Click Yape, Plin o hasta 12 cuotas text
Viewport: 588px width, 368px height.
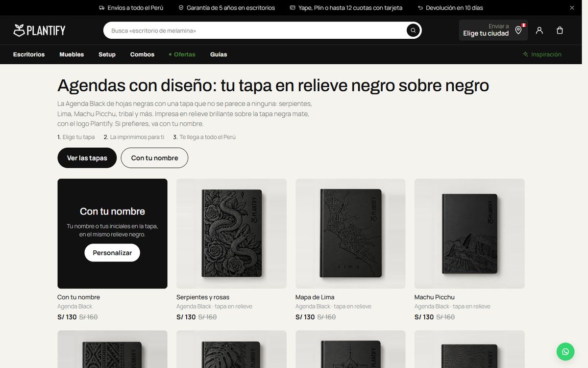pyautogui.click(x=350, y=8)
